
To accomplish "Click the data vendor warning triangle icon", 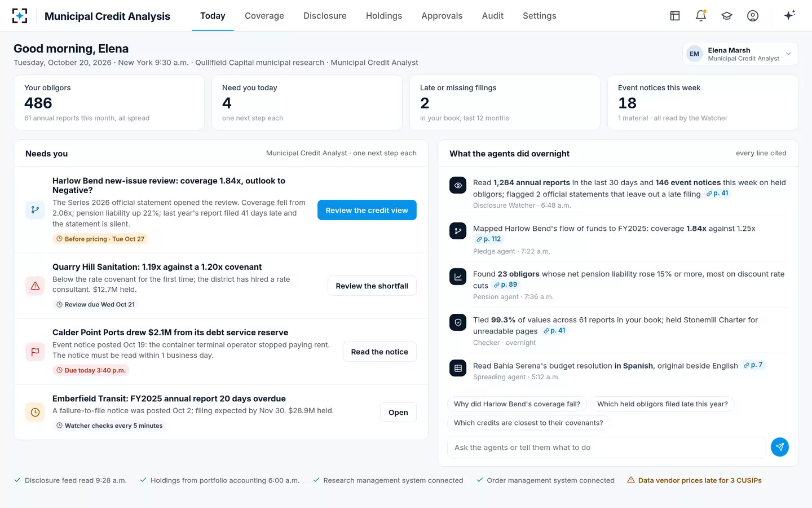I will click(x=631, y=480).
